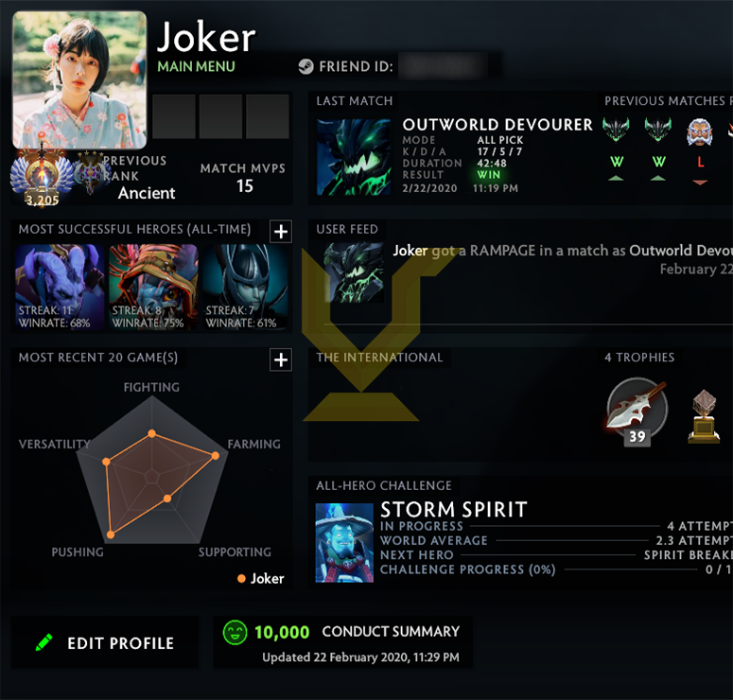Click the Edit Profile button

click(105, 642)
